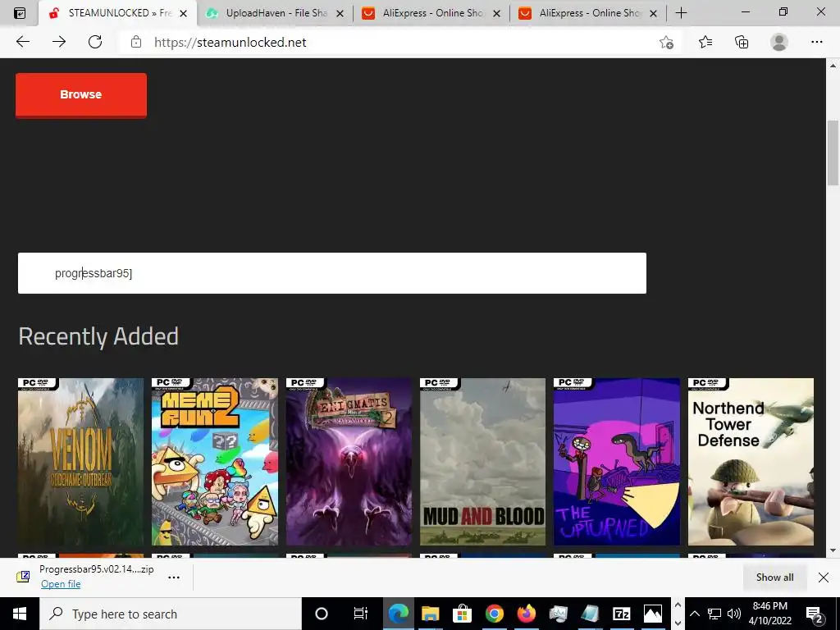Add this page to favorites star icon

tap(666, 43)
